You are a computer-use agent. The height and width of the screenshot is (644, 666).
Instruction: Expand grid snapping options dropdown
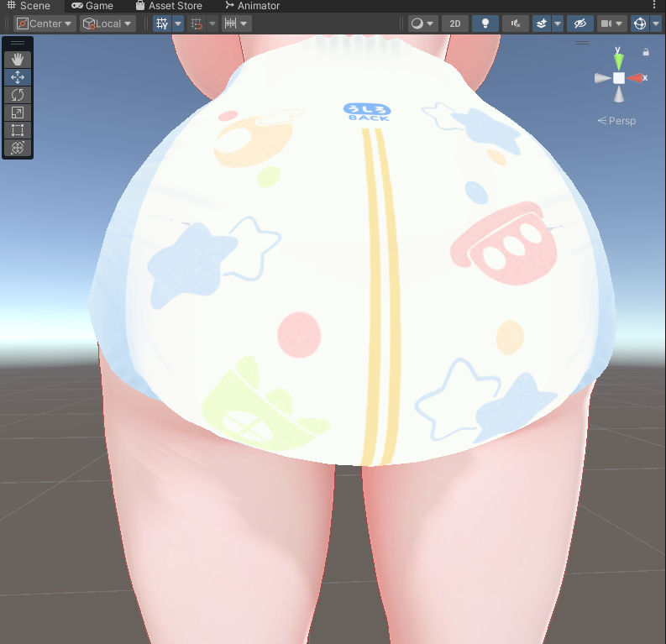[x=212, y=24]
